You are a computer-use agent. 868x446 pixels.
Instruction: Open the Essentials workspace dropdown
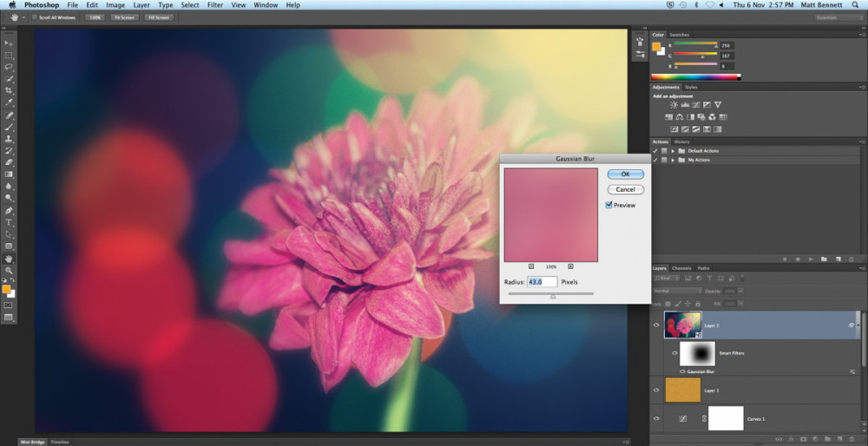(838, 17)
